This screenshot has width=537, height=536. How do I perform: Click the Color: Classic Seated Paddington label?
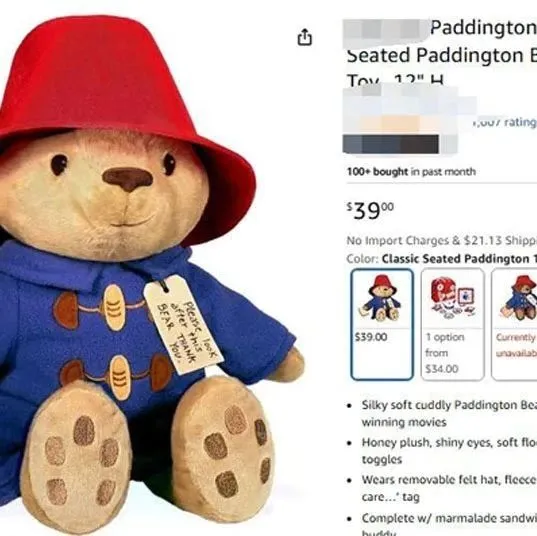[x=441, y=259]
